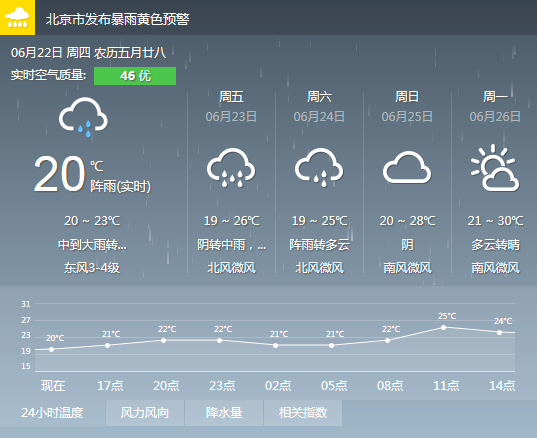Click the date 06月24日
This screenshot has width=537, height=438.
click(x=319, y=117)
